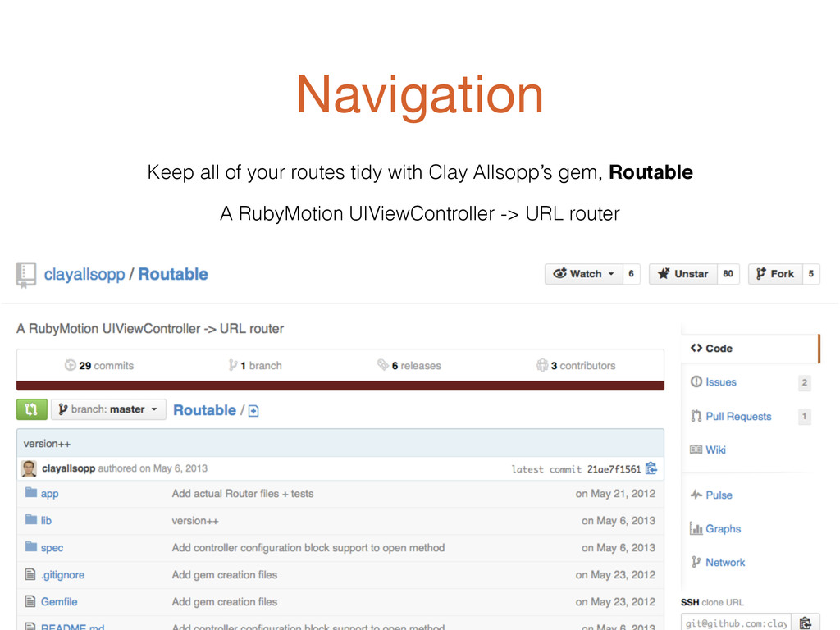Click the dark red language bar

(x=340, y=386)
